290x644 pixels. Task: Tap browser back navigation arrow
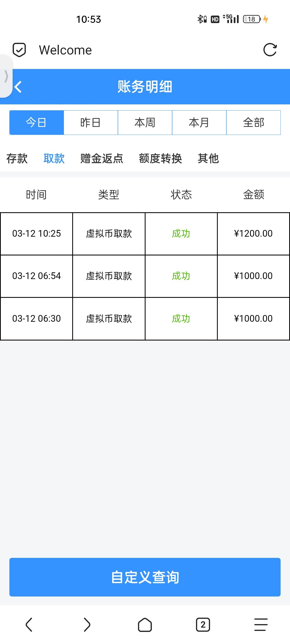pos(29,624)
